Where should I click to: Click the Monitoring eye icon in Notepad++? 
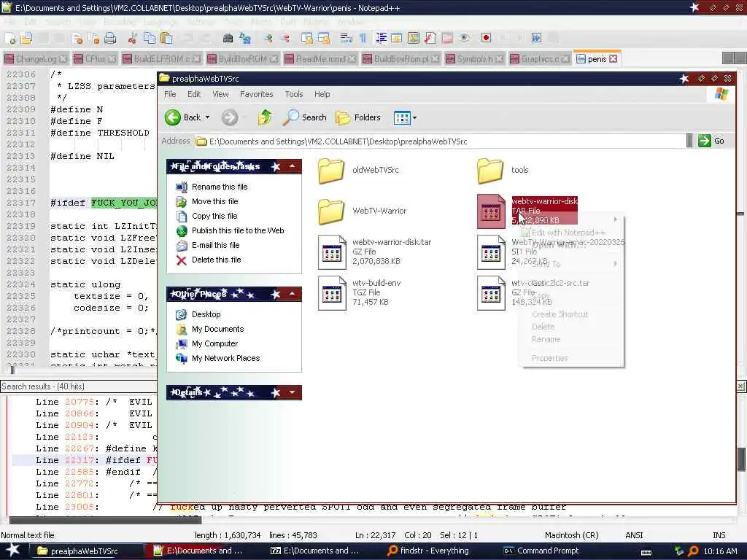(x=464, y=38)
